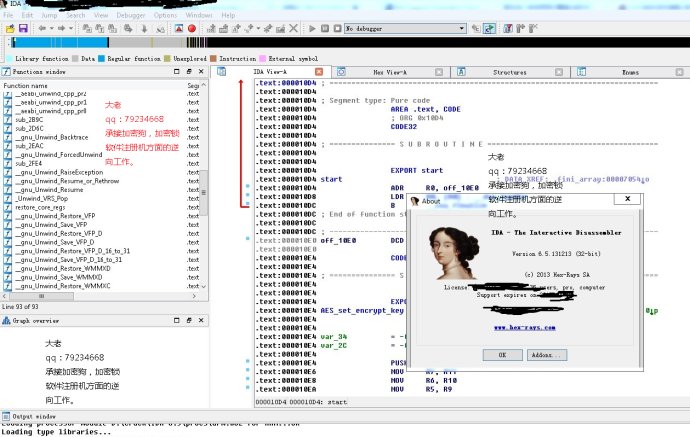690x437 pixels.
Task: Switch to the Structures tab
Action: click(x=510, y=72)
